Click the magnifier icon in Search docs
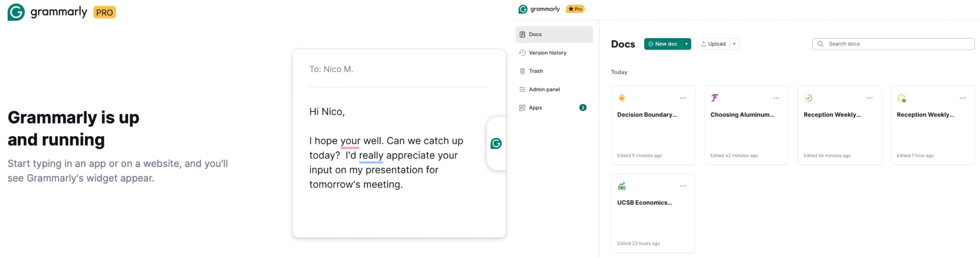 (x=821, y=44)
